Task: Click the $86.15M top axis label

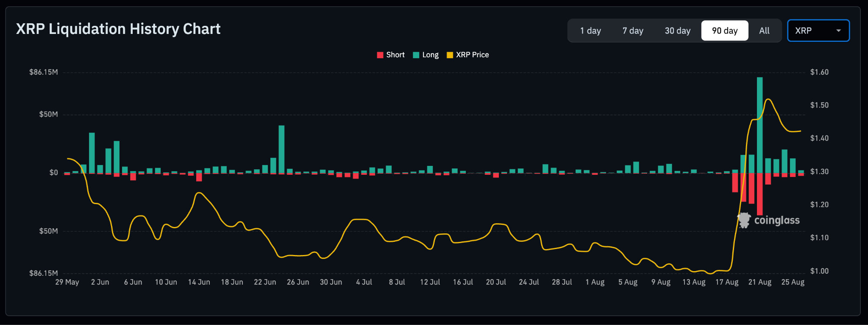Action: point(43,72)
